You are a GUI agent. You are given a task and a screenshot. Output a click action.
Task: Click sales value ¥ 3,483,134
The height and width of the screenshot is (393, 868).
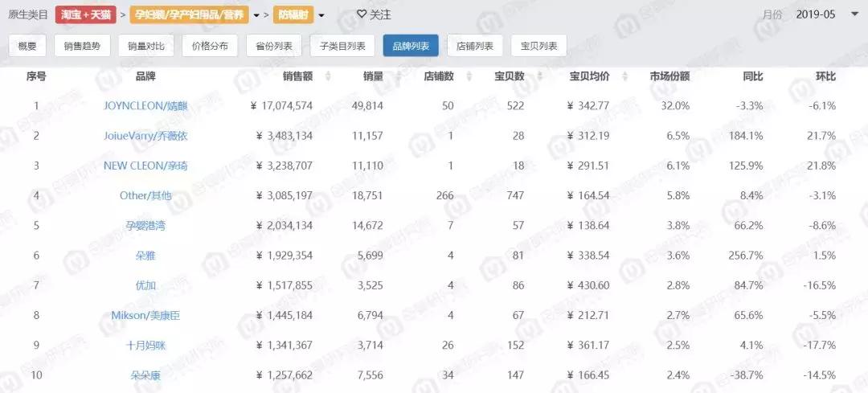[x=285, y=135]
